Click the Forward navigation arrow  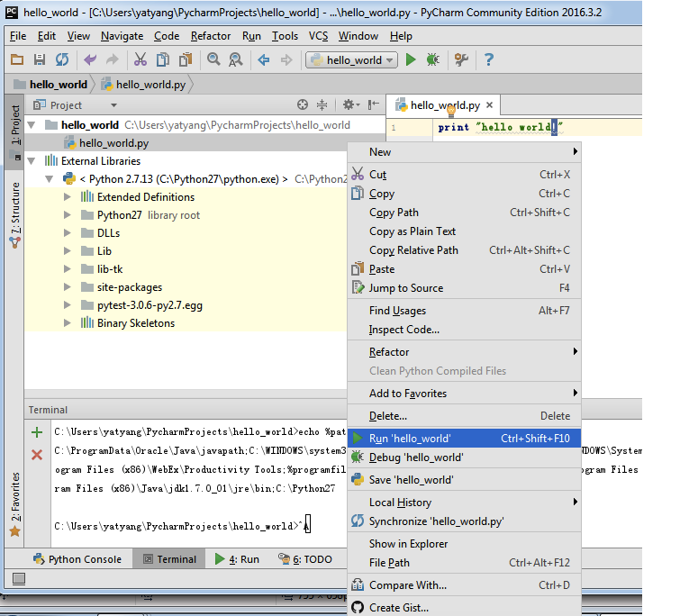coord(286,59)
